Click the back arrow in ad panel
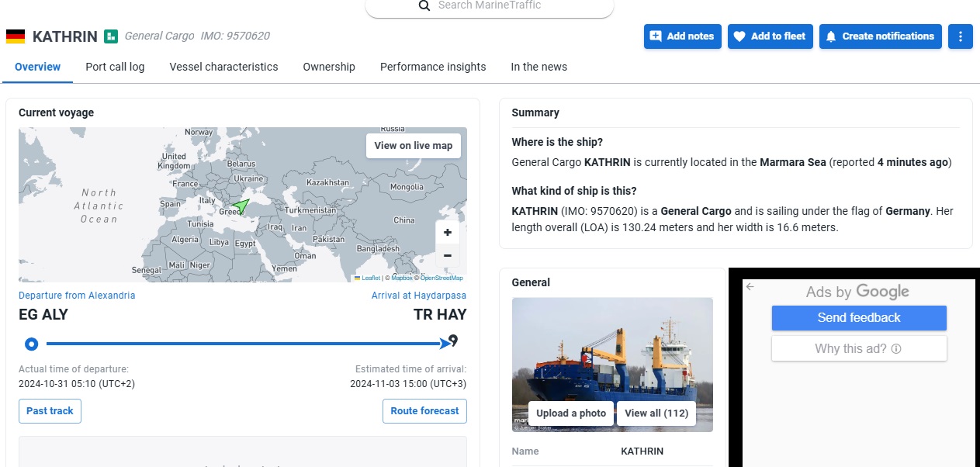 point(750,287)
